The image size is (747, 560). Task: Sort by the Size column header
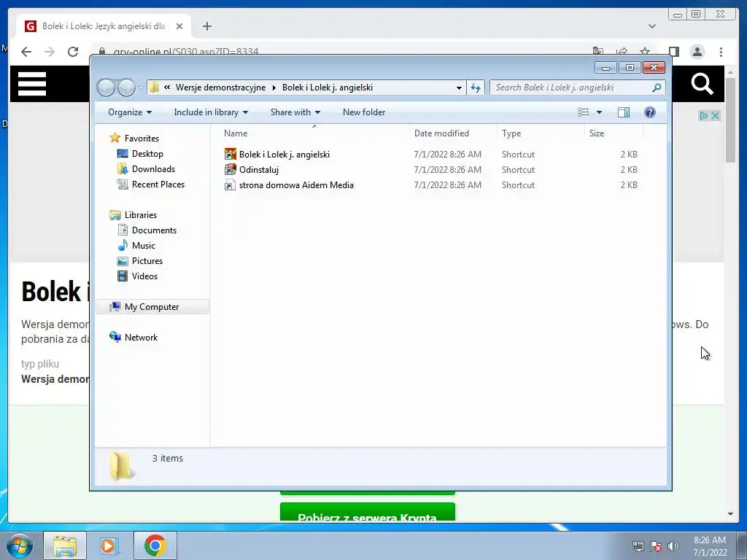614,133
